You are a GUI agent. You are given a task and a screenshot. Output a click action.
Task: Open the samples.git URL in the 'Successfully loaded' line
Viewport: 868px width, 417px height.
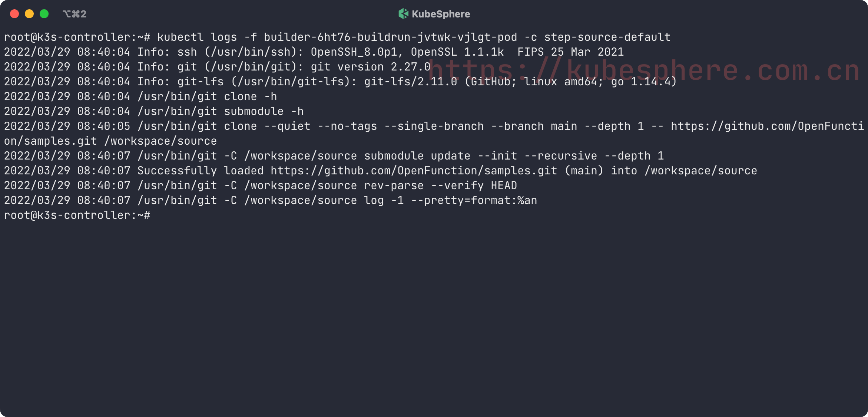414,171
